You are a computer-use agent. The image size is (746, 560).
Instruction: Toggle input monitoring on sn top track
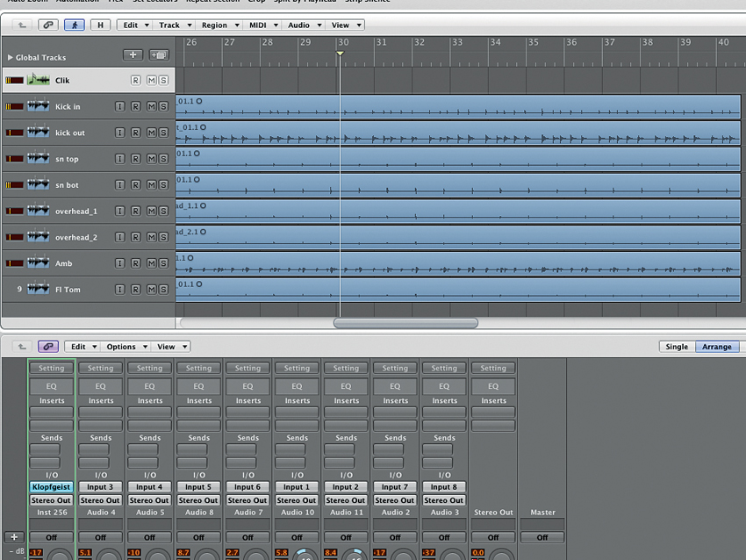point(120,159)
